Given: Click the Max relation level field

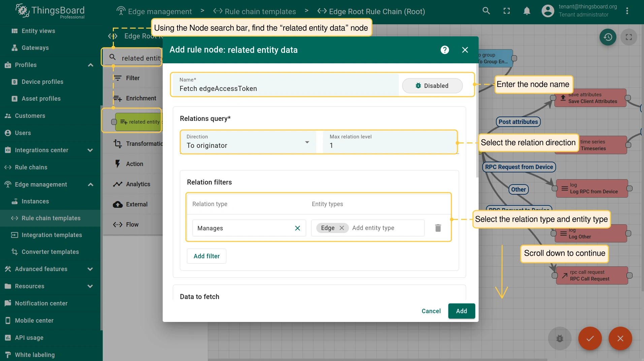Looking at the screenshot, I should coord(390,145).
